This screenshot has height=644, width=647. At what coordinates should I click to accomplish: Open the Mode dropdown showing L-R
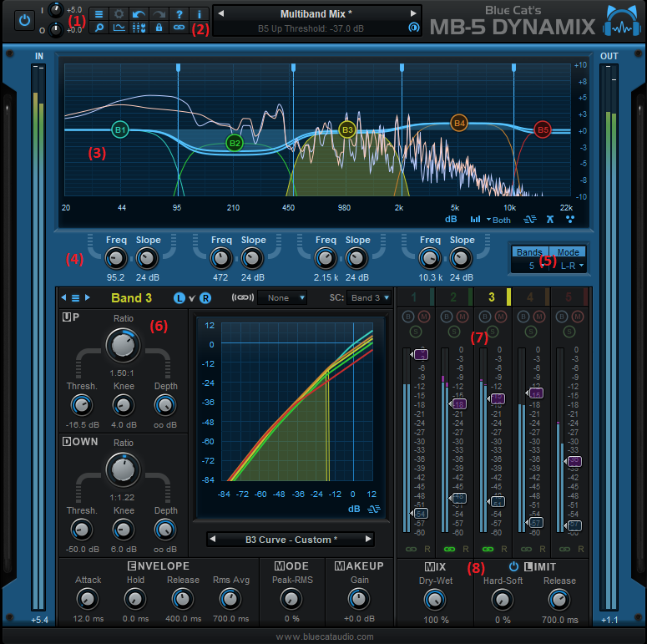(x=569, y=266)
